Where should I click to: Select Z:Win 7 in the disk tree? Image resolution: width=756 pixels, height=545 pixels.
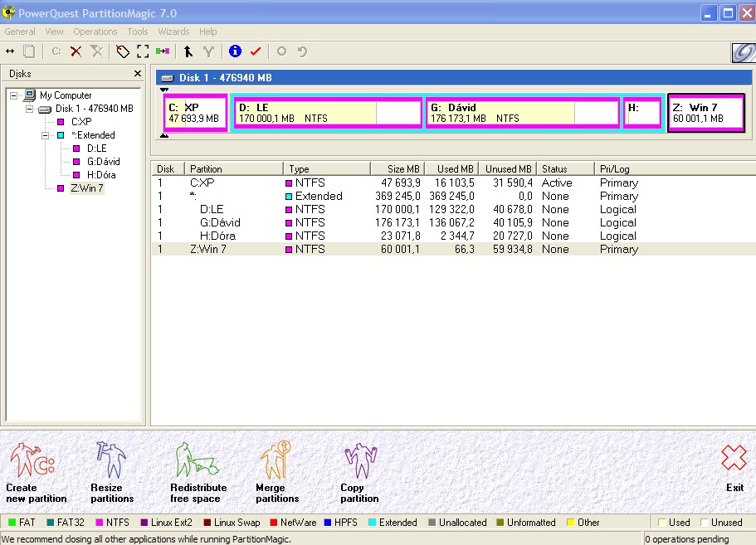click(x=87, y=188)
